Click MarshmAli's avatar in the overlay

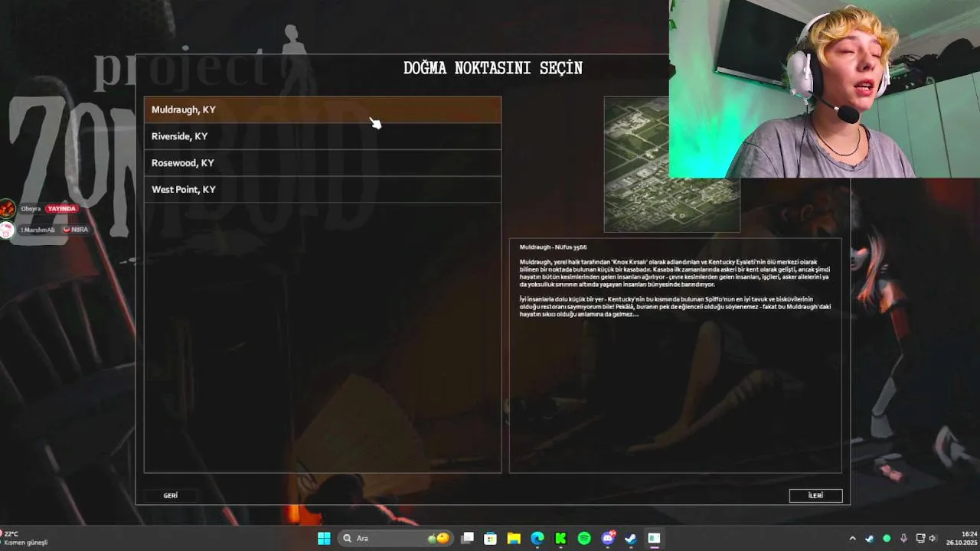pyautogui.click(x=7, y=230)
